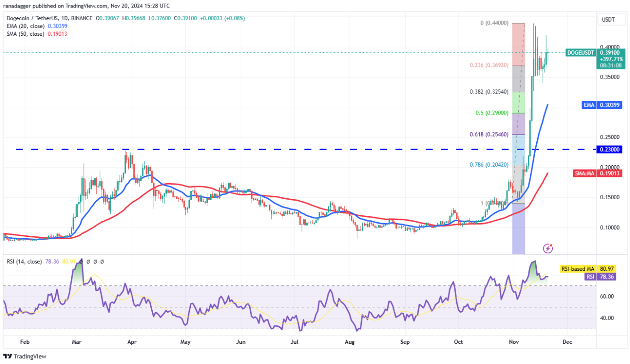Click the blue EMA 0.30399 price scale label
630x364 pixels.
tap(602, 105)
